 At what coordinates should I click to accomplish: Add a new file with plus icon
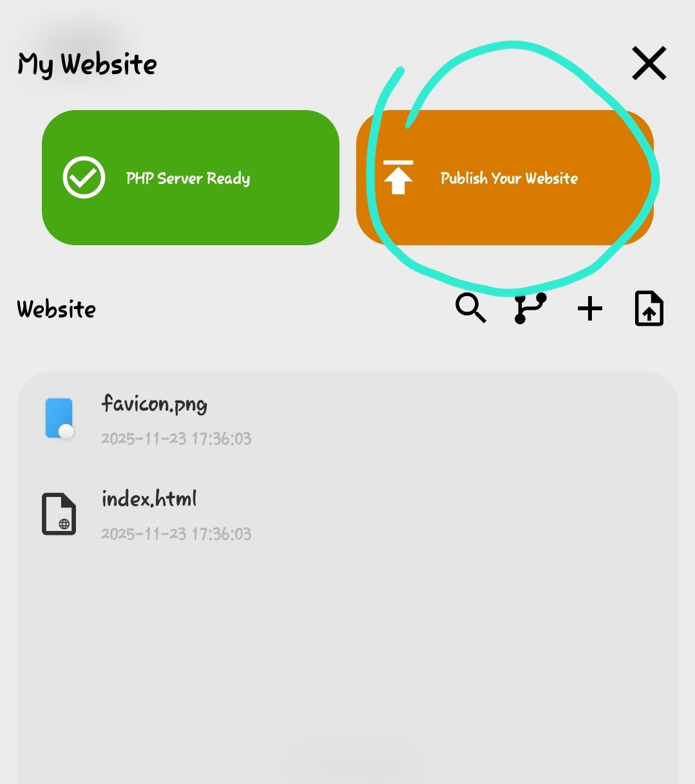589,309
